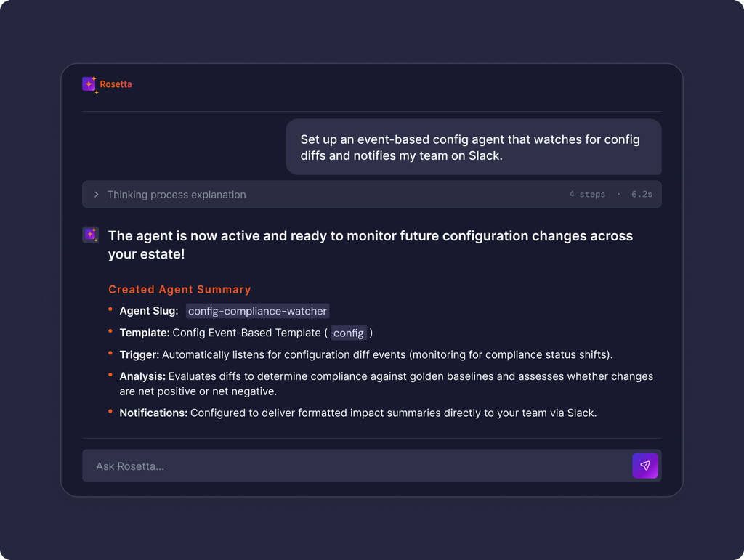Viewport: 744px width, 560px height.
Task: Click the 4 steps indicator
Action: coord(587,195)
